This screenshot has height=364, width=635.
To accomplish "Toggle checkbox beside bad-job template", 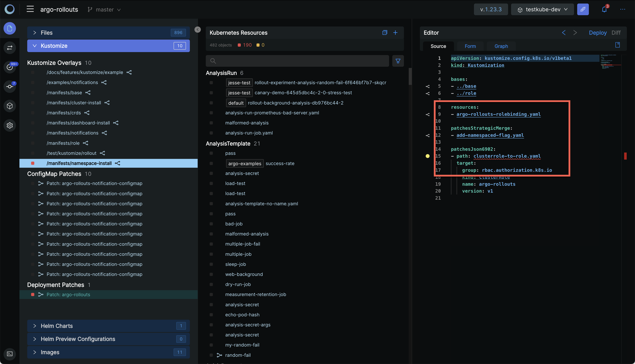I will (211, 224).
